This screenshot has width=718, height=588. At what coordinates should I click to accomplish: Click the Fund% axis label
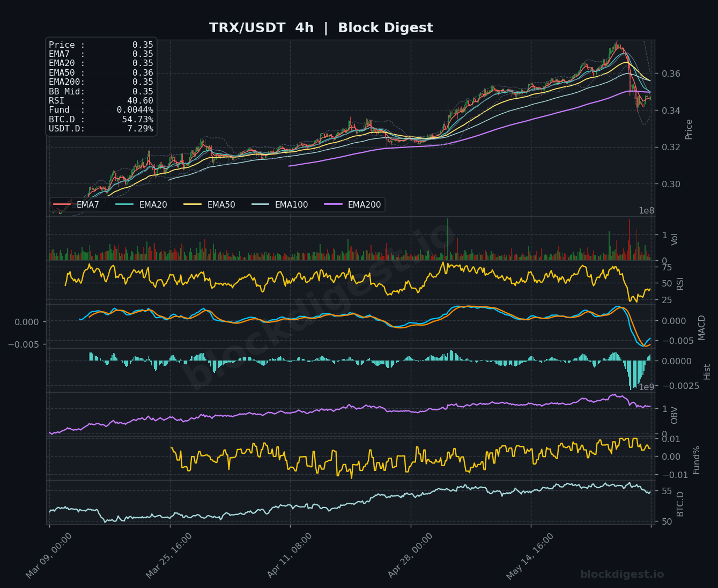point(696,460)
